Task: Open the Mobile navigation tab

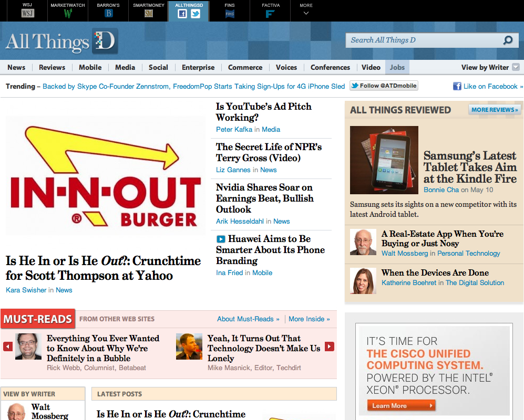Action: 90,67
